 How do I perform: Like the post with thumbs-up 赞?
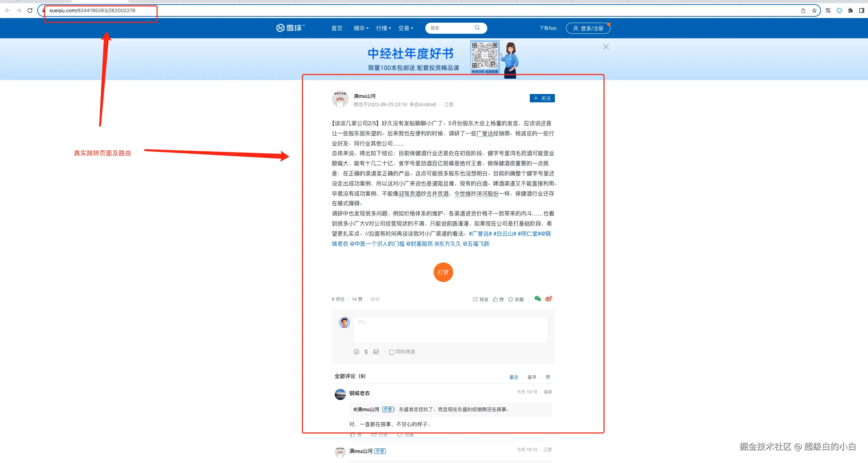coord(498,299)
